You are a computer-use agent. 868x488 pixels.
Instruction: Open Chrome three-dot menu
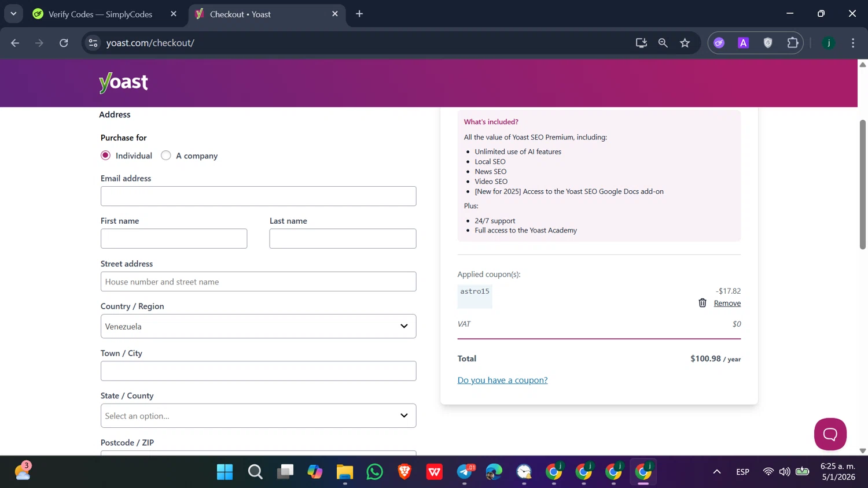coord(853,43)
